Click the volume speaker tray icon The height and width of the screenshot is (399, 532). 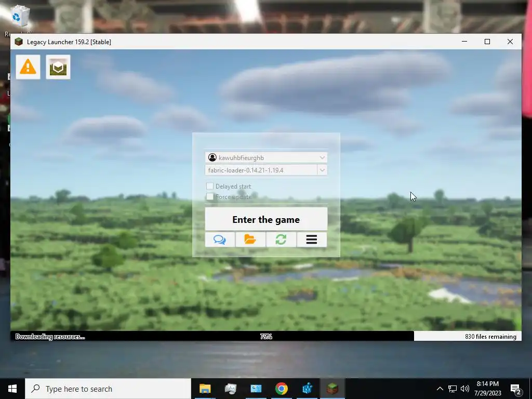465,389
